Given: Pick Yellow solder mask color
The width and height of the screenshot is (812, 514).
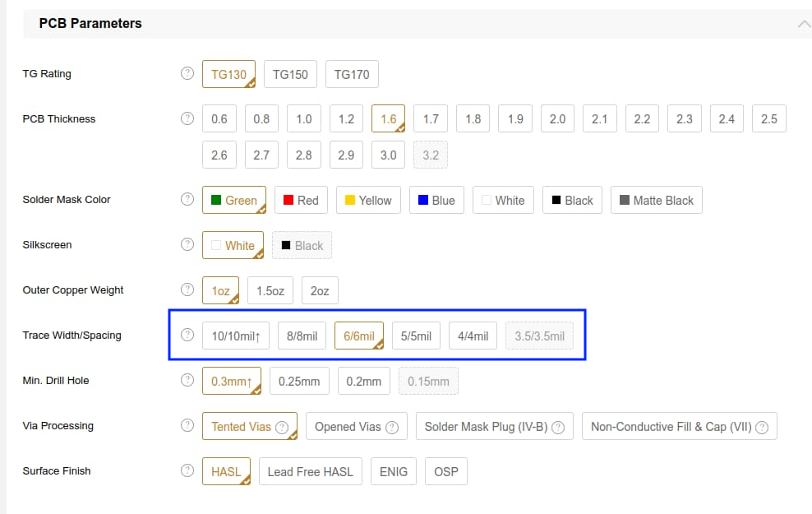Looking at the screenshot, I should click(x=368, y=200).
